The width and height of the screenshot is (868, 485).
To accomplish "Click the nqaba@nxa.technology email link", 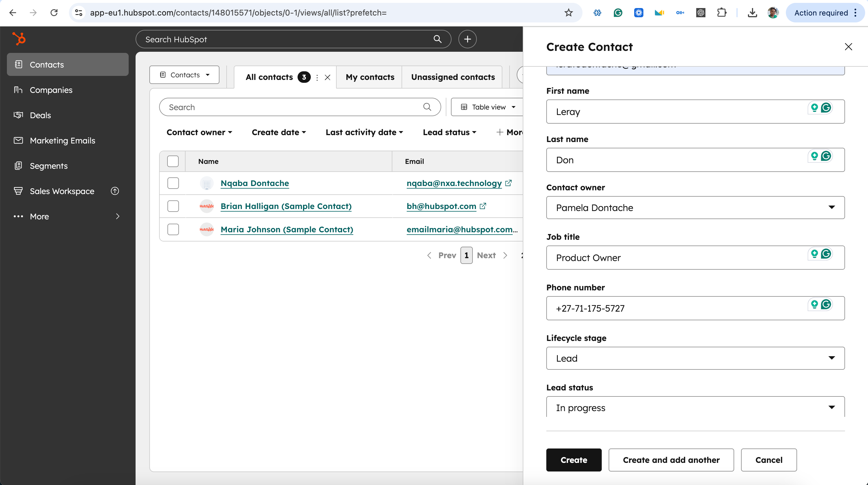I will point(454,183).
